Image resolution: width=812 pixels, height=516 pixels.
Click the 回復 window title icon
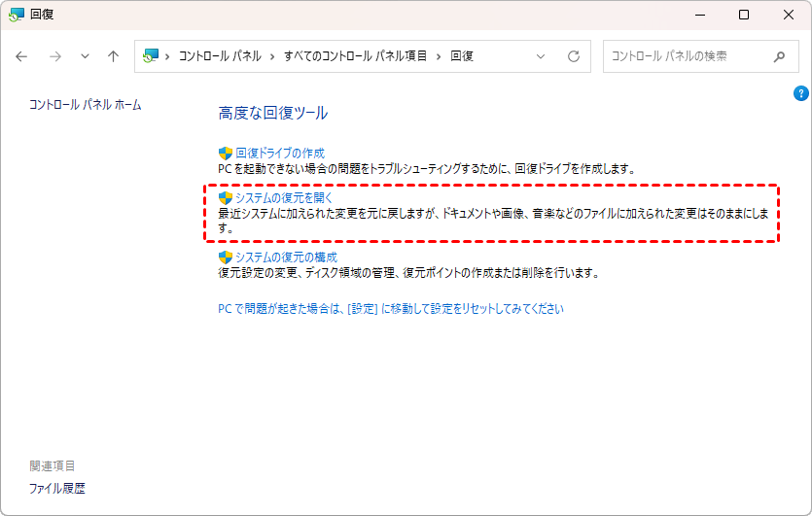17,15
